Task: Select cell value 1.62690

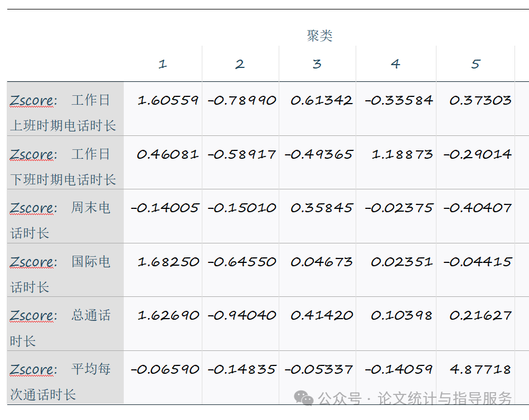Action: tap(168, 315)
